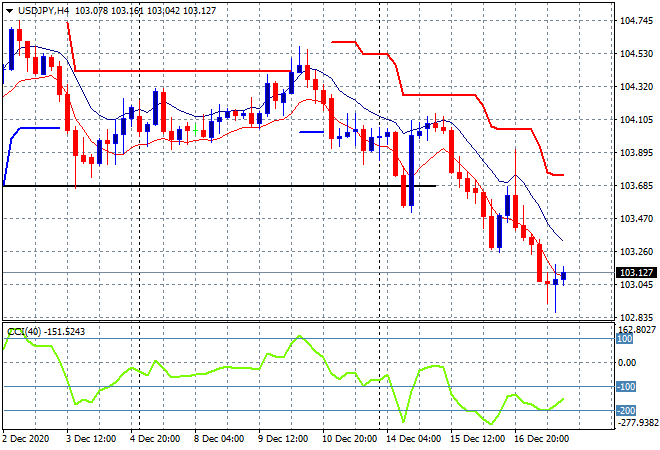Click the 103.685 price scale label
This screenshot has height=450, width=660.
coord(636,186)
